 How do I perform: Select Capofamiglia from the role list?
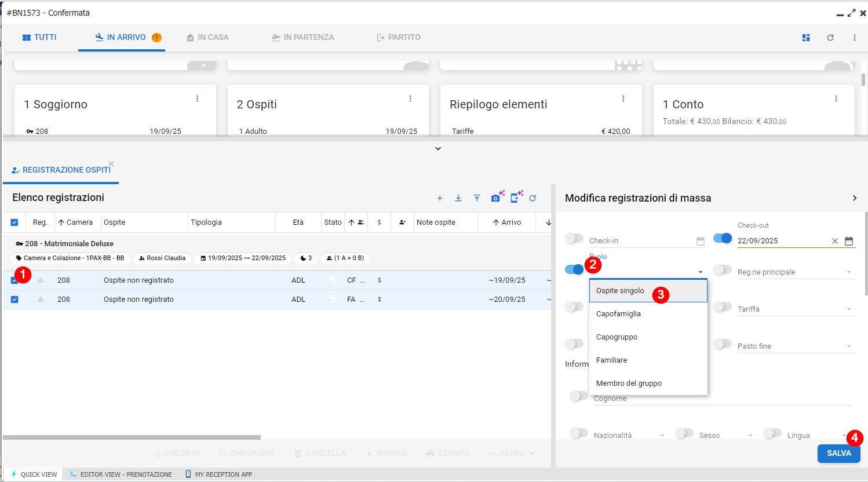pos(618,314)
